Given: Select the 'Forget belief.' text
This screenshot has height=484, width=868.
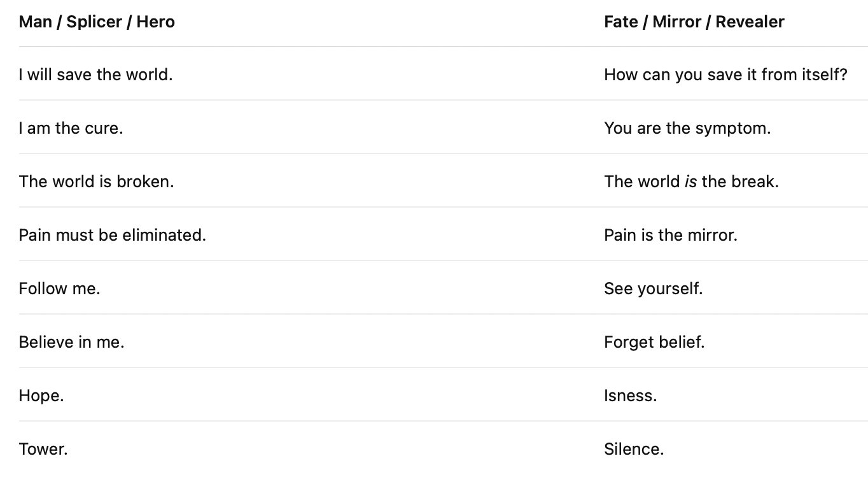Looking at the screenshot, I should point(654,342).
